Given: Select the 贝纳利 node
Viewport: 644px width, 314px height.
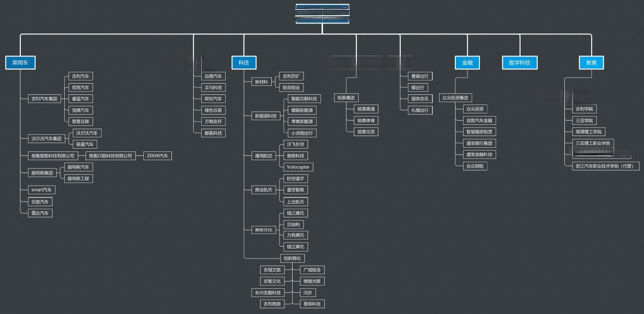Looking at the screenshot, I should [x=294, y=225].
